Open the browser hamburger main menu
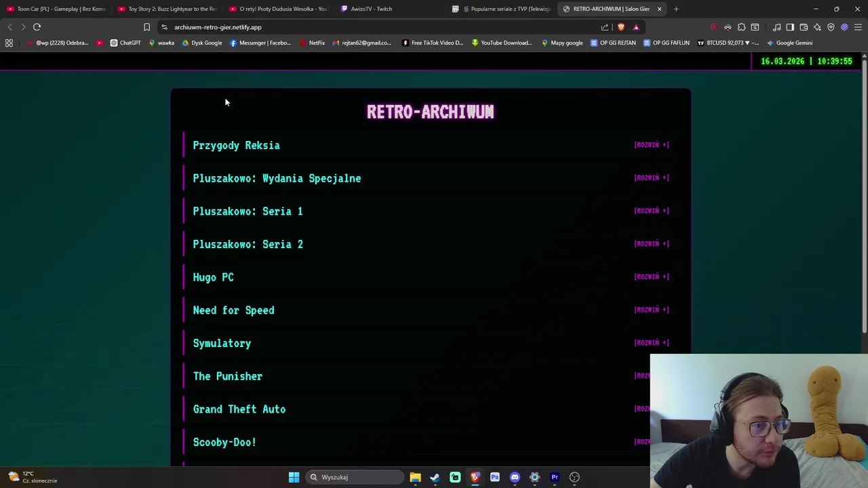 tap(858, 27)
